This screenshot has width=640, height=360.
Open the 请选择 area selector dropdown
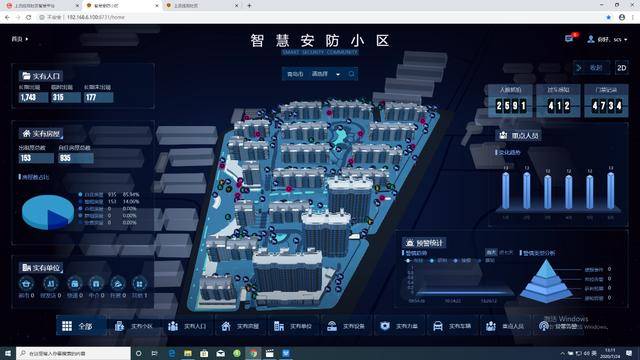coord(326,74)
